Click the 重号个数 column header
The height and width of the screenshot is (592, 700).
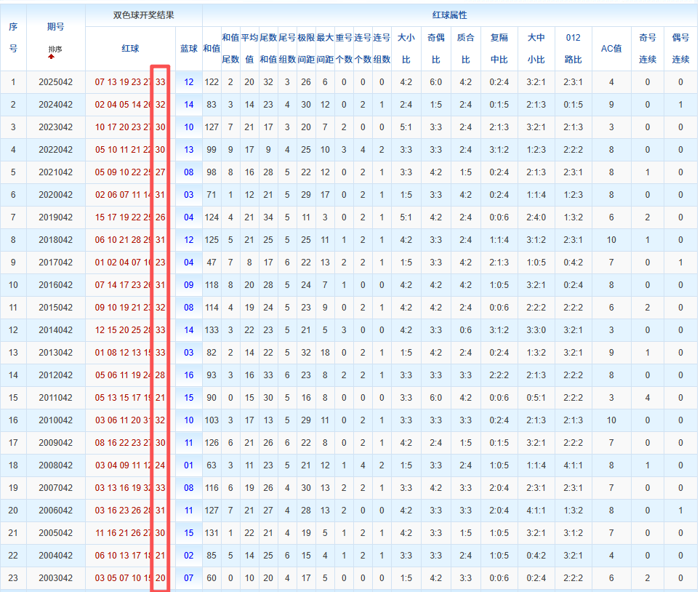click(344, 48)
